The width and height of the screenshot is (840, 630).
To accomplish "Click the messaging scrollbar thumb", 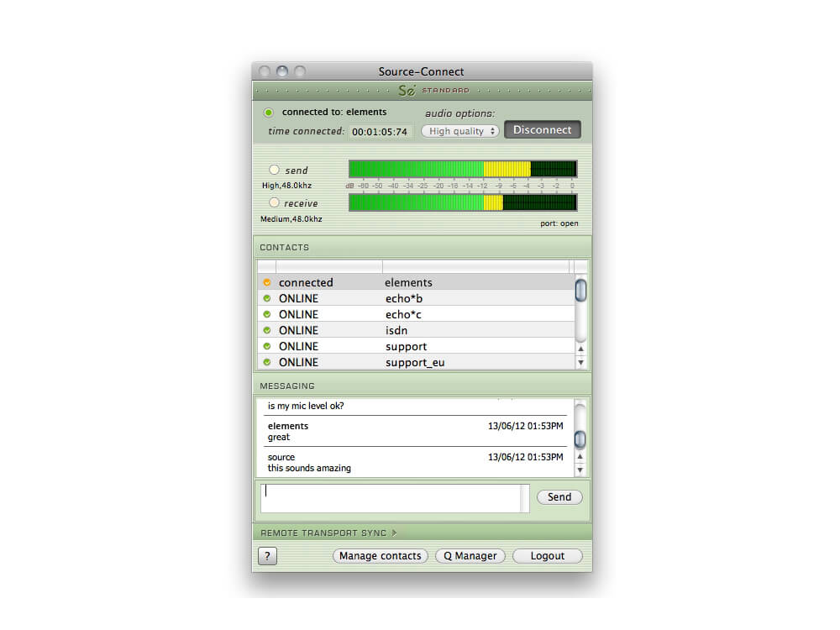I will tap(580, 439).
